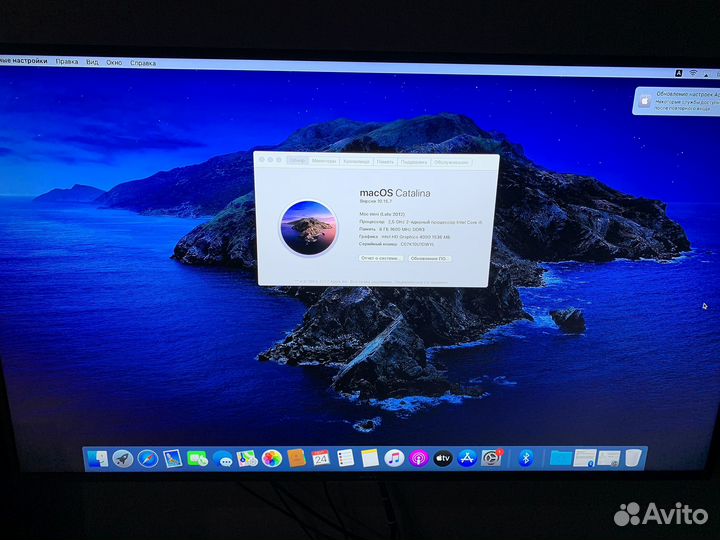
Task: Open Maps app in Dock
Action: tap(247, 458)
